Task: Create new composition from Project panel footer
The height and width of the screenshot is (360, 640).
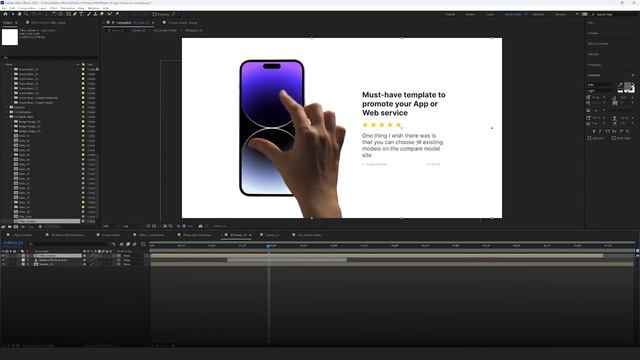Action: pos(16,227)
